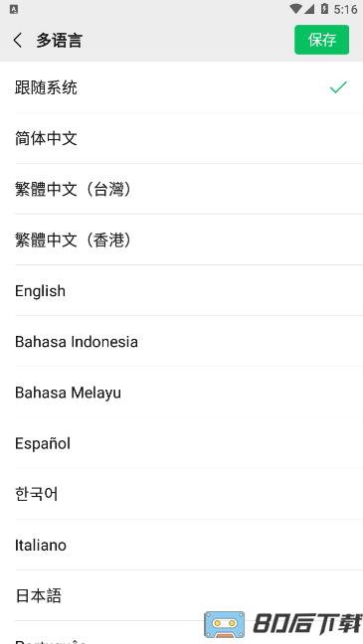The height and width of the screenshot is (644, 363).
Task: Tap the 80后下载 watermark logo
Action: tap(282, 624)
